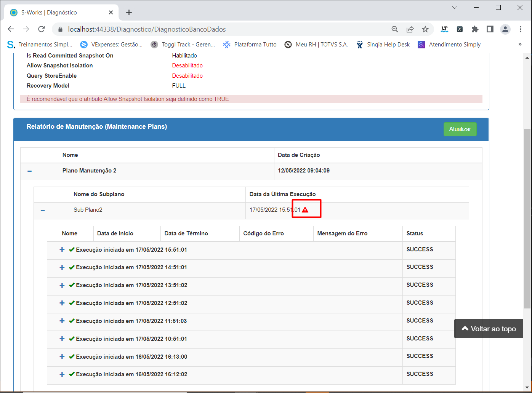Click green checkmark of 16/05/2022 16:12:02 execution

click(72, 374)
